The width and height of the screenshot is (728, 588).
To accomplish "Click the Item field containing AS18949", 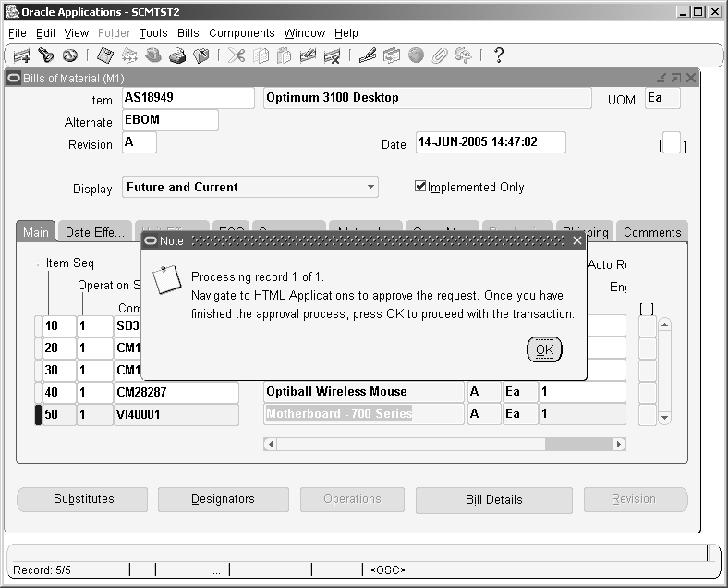I will tap(188, 98).
